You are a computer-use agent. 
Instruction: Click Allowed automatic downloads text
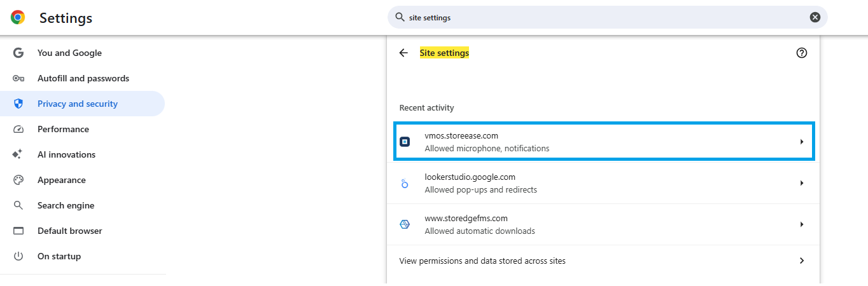coord(480,231)
